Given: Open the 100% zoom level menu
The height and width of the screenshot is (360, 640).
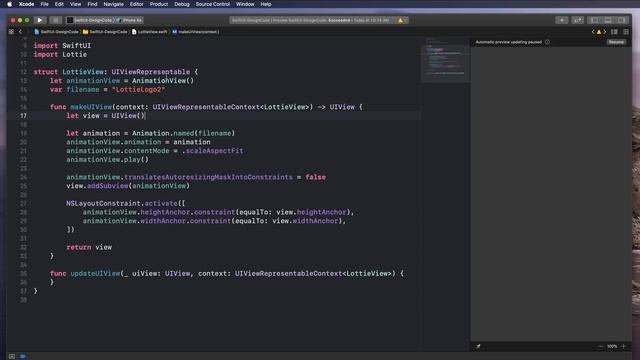Looking at the screenshot, I should tap(612, 347).
